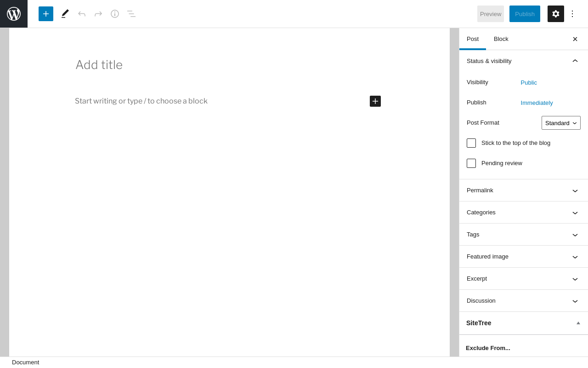Change visibility via the Public link

tap(529, 83)
